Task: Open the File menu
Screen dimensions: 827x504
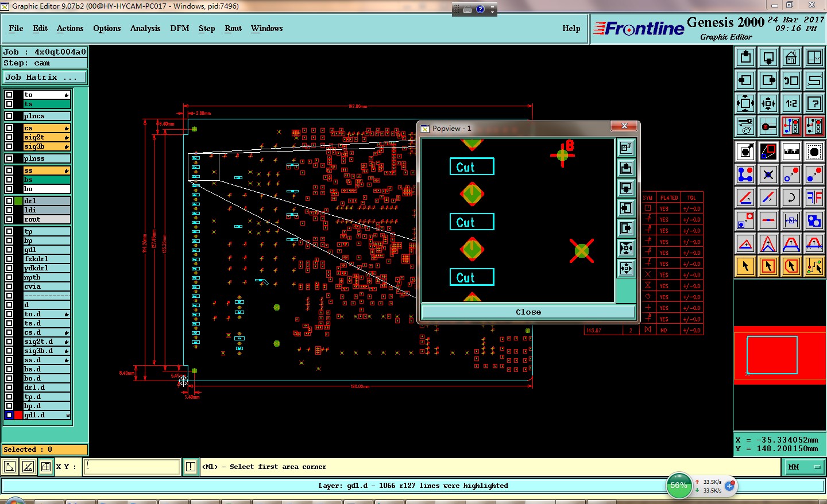Action: pos(16,28)
